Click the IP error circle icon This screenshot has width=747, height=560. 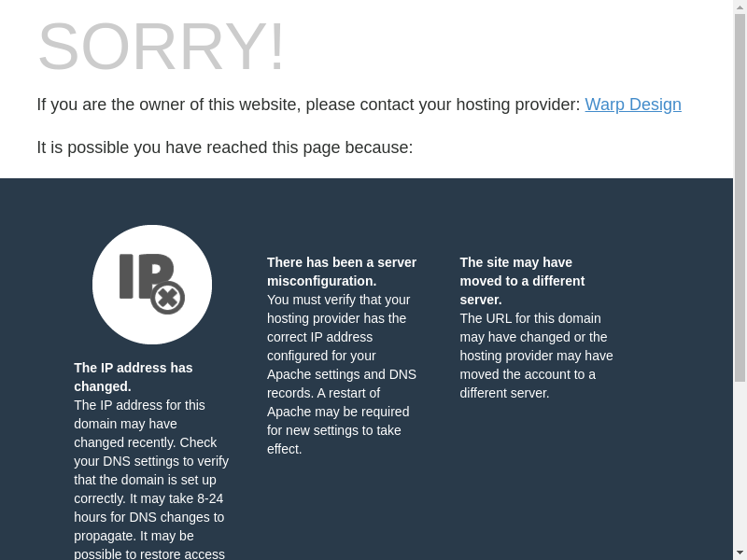tap(152, 285)
